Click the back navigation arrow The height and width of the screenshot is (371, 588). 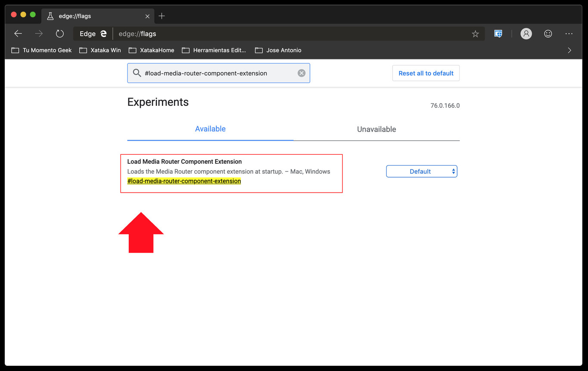click(18, 34)
